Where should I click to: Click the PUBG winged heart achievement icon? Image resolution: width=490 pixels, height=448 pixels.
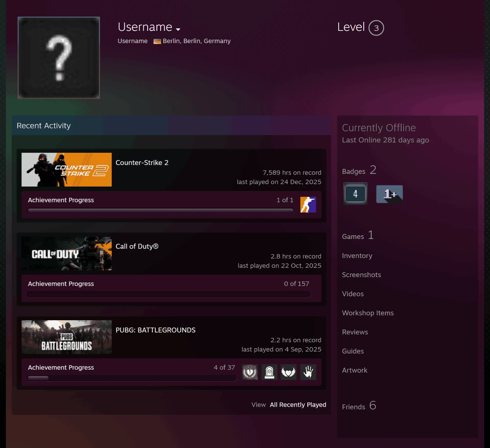coord(289,372)
